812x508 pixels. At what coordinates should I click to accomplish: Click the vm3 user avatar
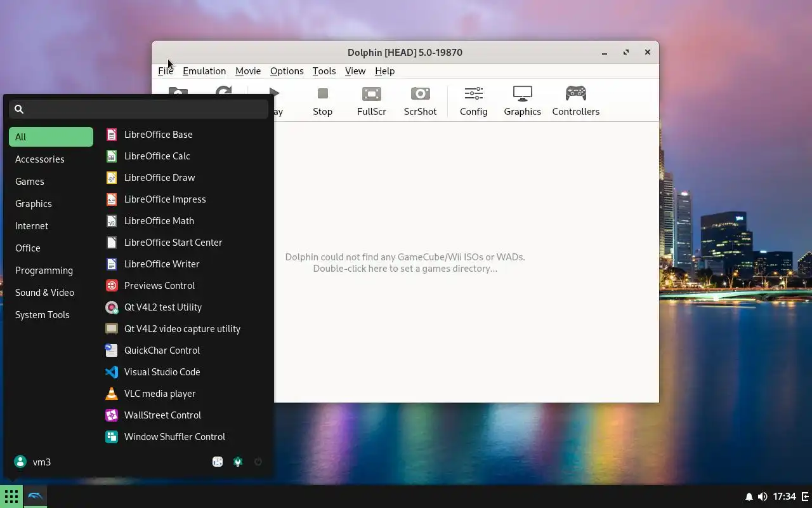[20, 462]
